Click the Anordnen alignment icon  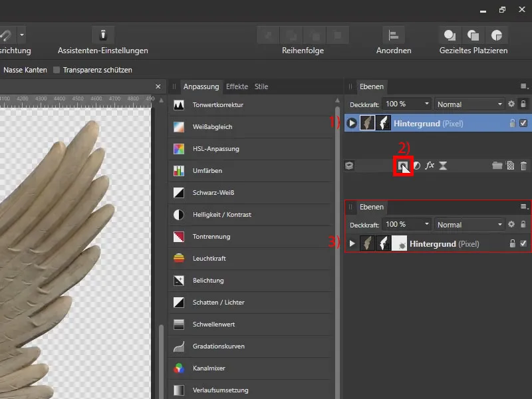click(394, 35)
